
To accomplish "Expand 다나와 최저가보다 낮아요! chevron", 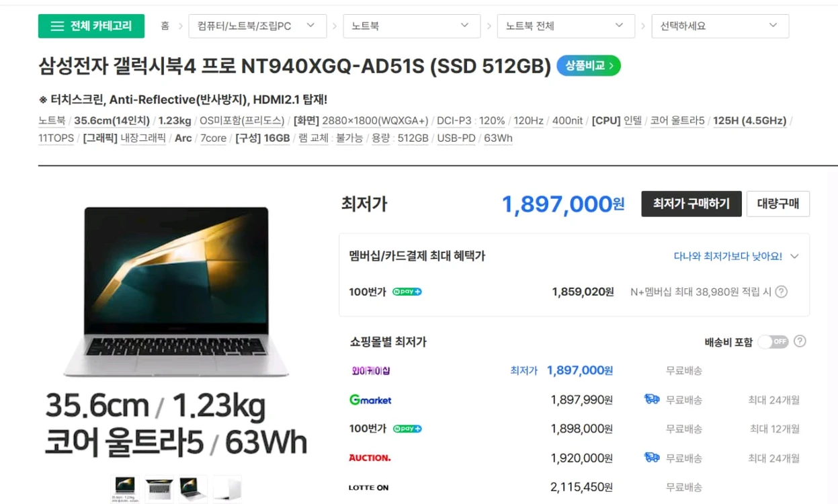I will pyautogui.click(x=794, y=256).
